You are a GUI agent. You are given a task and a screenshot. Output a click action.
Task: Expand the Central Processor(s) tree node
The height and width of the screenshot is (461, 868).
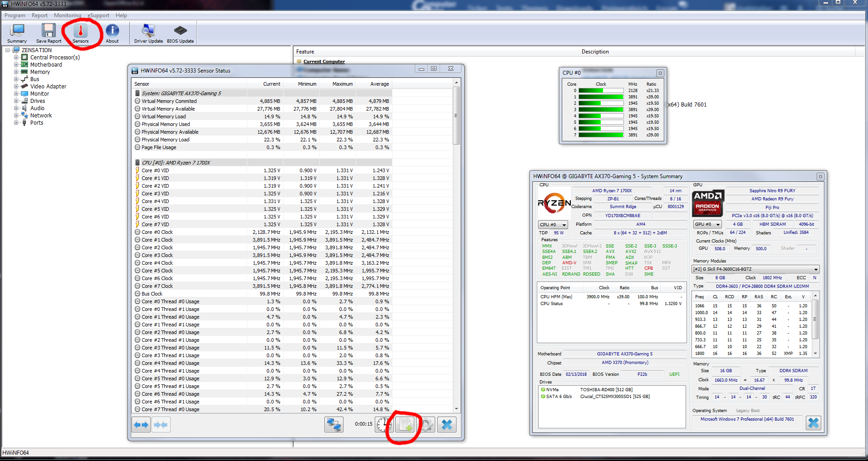coord(16,58)
